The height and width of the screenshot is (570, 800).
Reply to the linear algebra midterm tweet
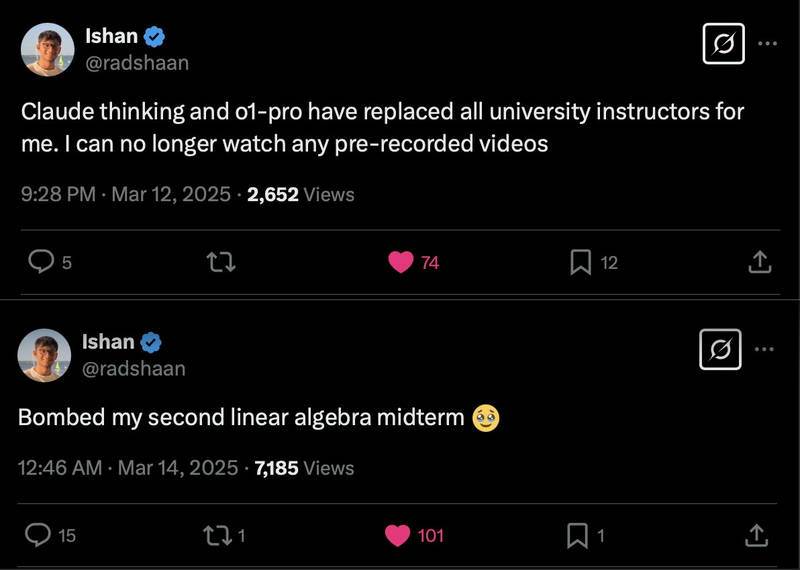pos(38,535)
